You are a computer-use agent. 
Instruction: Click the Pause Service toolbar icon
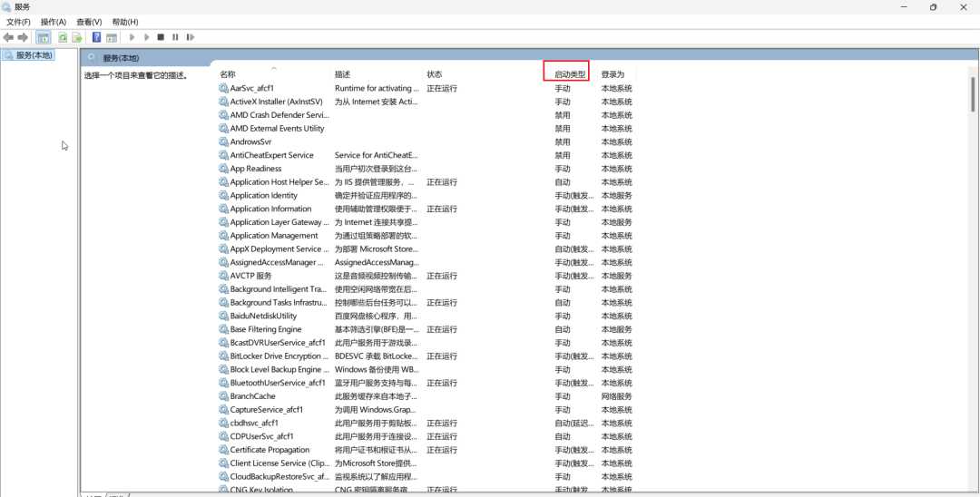175,37
